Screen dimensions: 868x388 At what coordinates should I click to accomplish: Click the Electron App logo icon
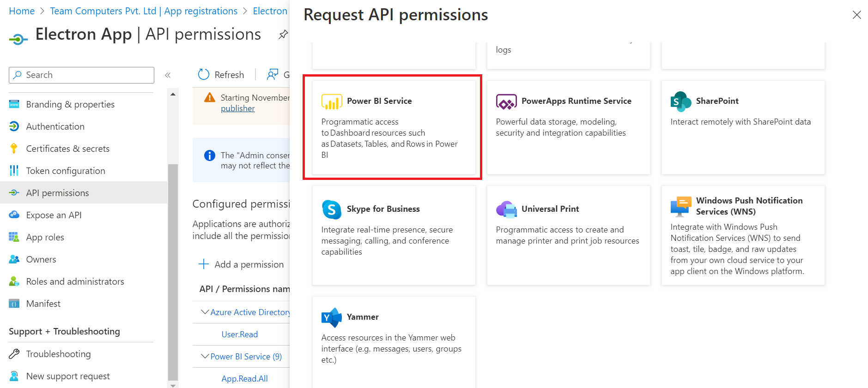pos(18,39)
